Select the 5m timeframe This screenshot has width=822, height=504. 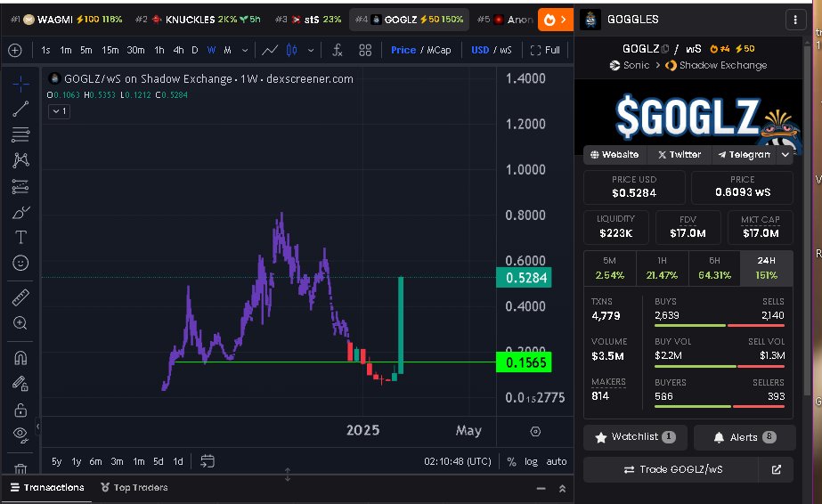click(86, 50)
